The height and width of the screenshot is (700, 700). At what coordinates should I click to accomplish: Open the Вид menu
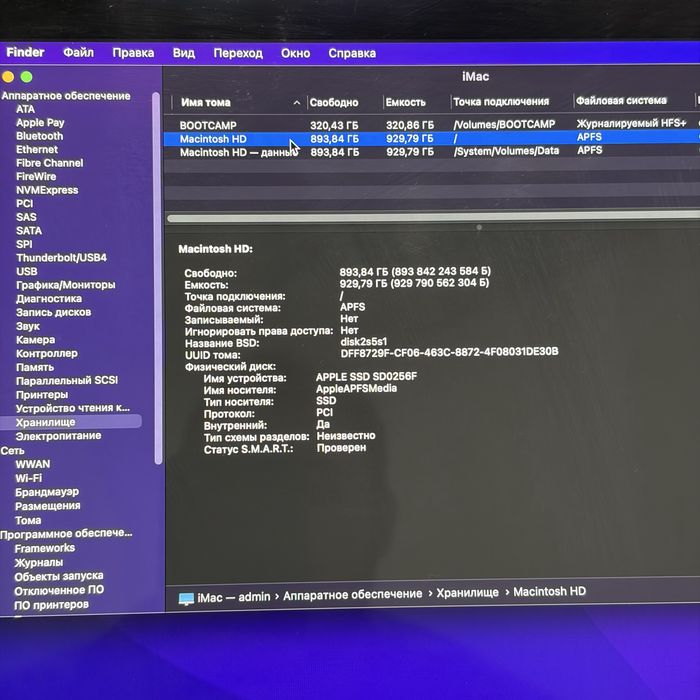[x=183, y=53]
